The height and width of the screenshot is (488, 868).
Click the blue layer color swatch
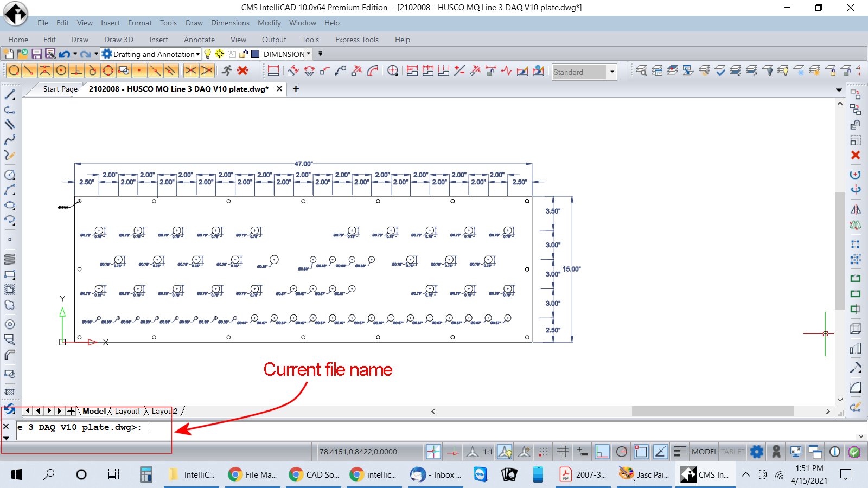[255, 54]
